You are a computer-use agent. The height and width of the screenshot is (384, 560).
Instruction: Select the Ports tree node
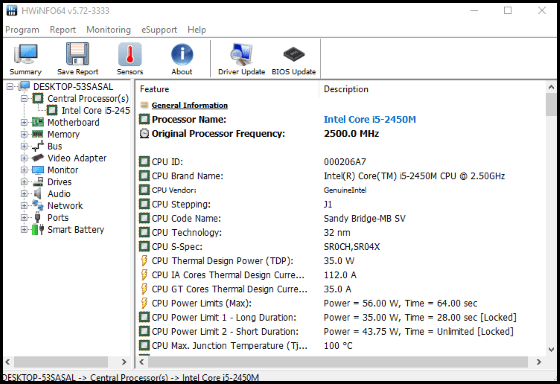[58, 218]
